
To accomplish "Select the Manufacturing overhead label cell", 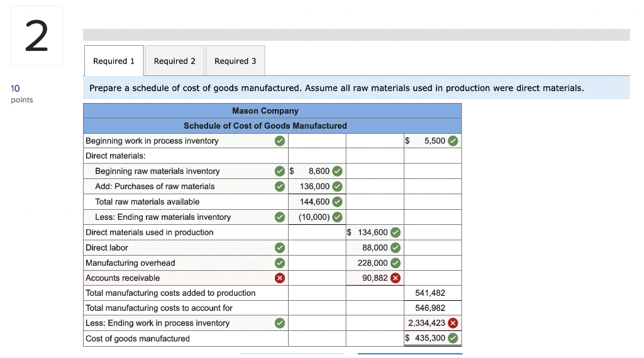I will [x=186, y=263].
